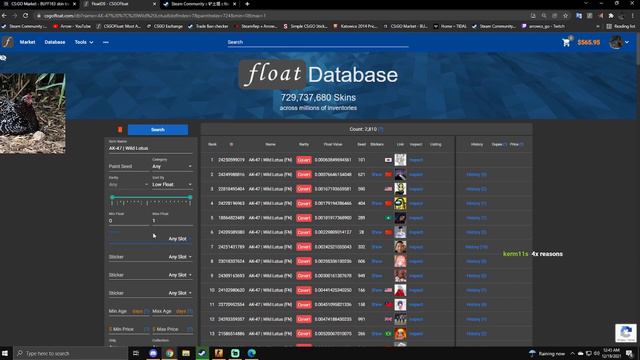Open the Category dropdown set to Any
Screen dimensions: 640x360
pos(172,166)
